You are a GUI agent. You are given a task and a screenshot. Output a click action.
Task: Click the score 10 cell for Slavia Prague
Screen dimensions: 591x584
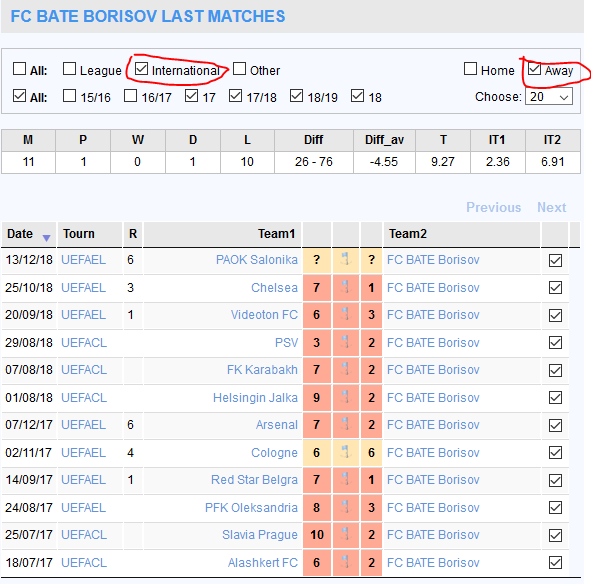click(317, 535)
